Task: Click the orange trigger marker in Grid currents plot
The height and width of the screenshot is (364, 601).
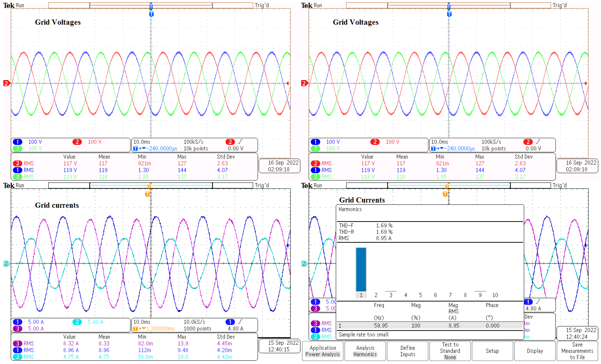Action: [x=147, y=194]
